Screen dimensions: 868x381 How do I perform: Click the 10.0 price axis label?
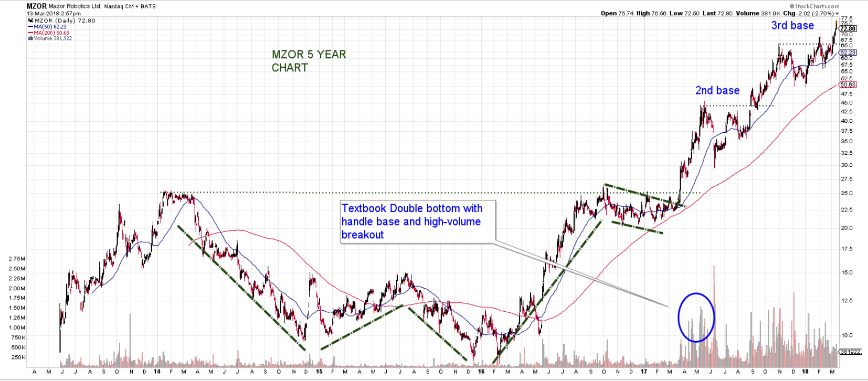click(846, 335)
